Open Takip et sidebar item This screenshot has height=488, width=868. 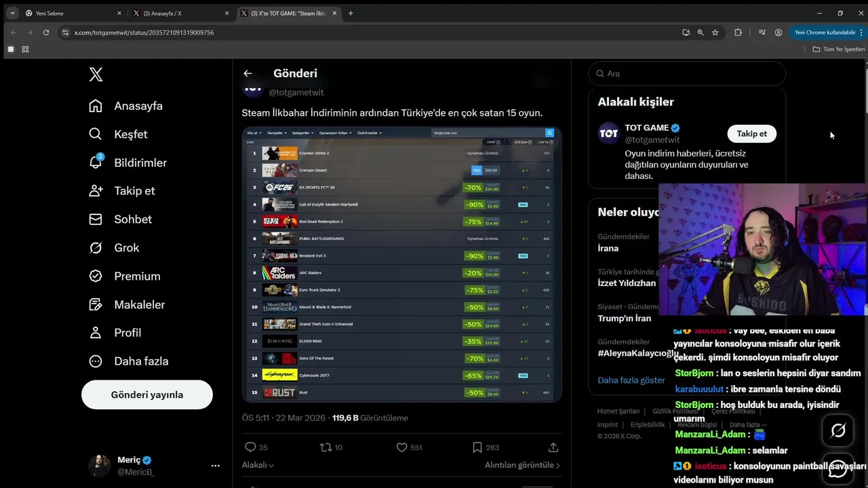122,190
